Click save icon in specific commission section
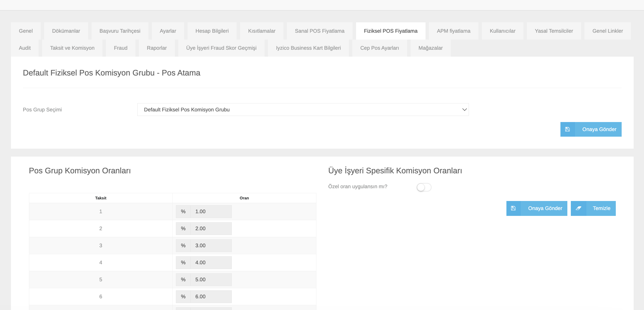This screenshot has height=310, width=644. 513,208
